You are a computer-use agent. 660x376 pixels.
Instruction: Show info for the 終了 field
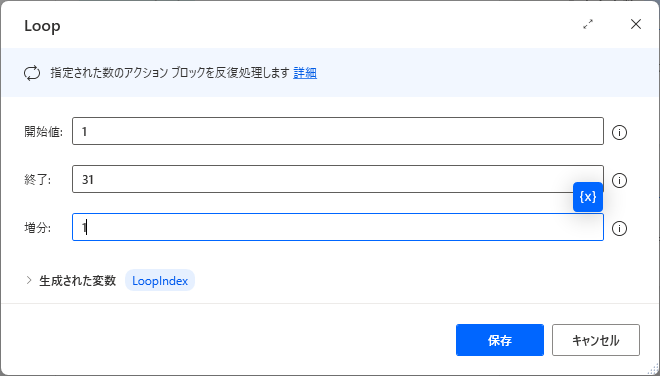click(x=619, y=181)
